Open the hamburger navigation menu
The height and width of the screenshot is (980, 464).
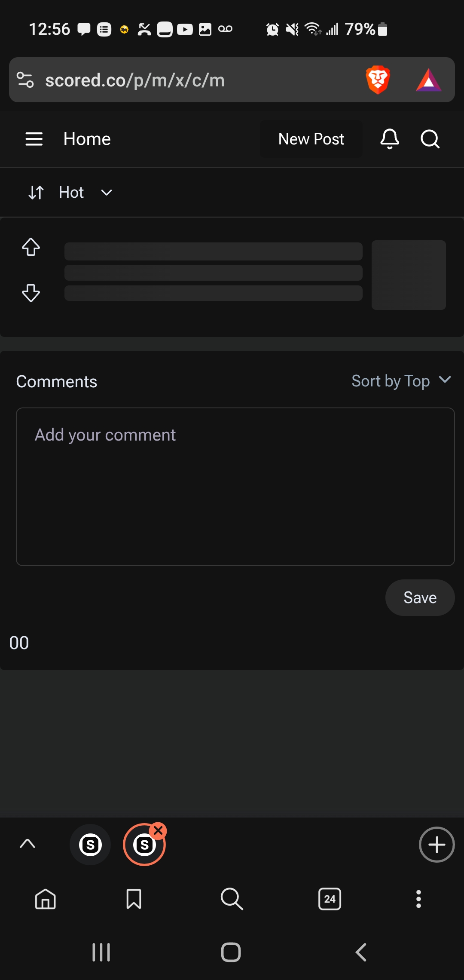[x=34, y=139]
